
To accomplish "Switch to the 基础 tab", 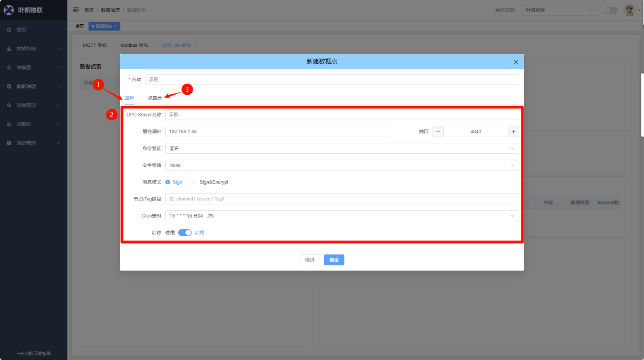I will [129, 98].
